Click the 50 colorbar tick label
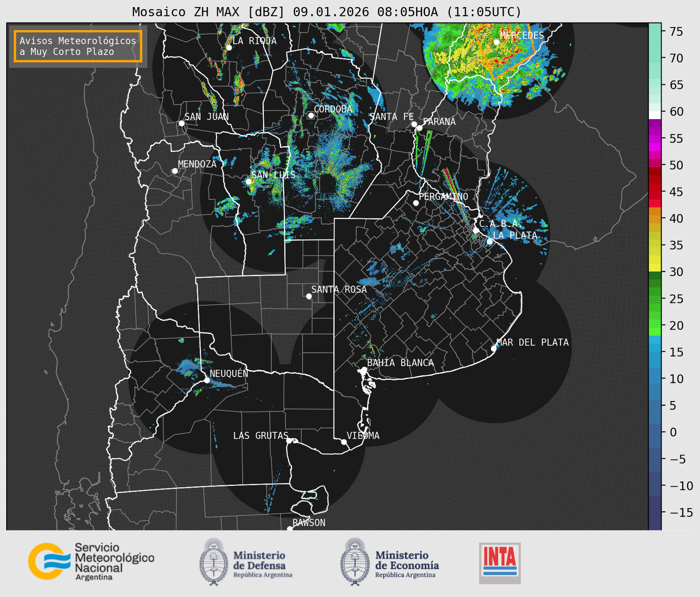The image size is (700, 597). click(x=676, y=166)
